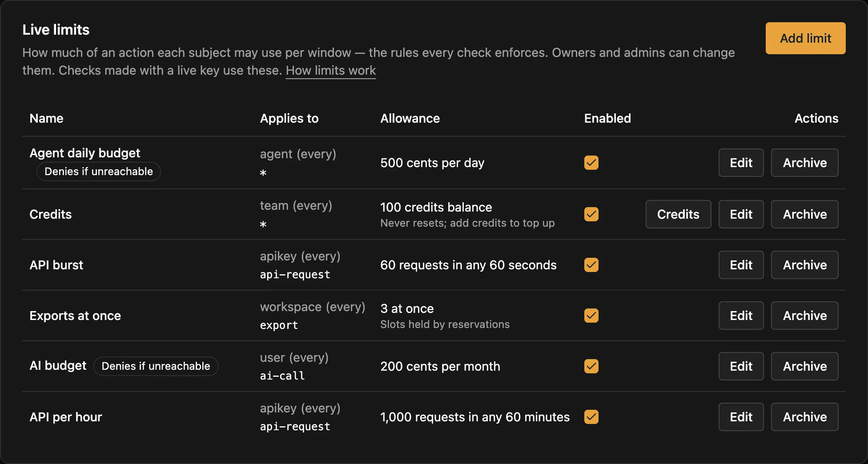Click the Actions column header
Image resolution: width=868 pixels, height=464 pixels.
click(816, 118)
